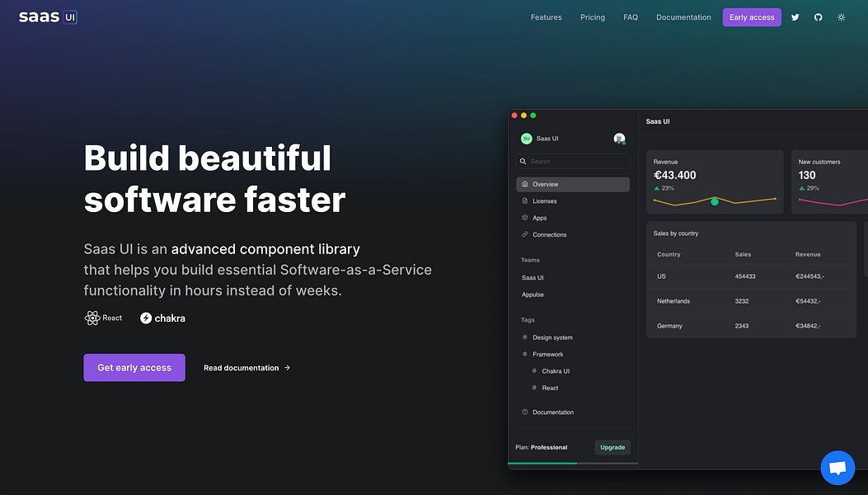
Task: Click the Netherlands table row
Action: coord(751,301)
